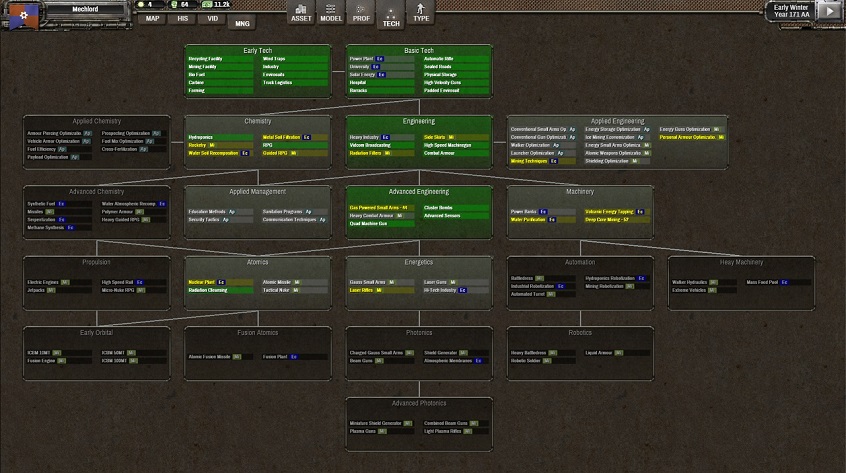Click the Mining Techniques tech entry
The image size is (846, 473).
point(543,161)
